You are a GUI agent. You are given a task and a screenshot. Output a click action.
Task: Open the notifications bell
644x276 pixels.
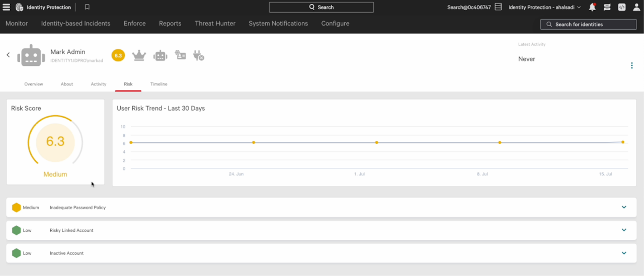592,7
